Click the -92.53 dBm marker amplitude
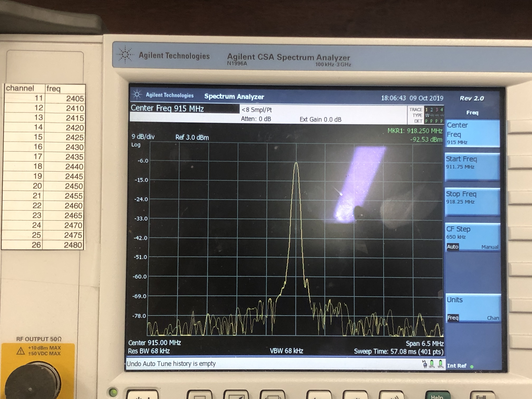The width and height of the screenshot is (532, 399). click(x=426, y=139)
